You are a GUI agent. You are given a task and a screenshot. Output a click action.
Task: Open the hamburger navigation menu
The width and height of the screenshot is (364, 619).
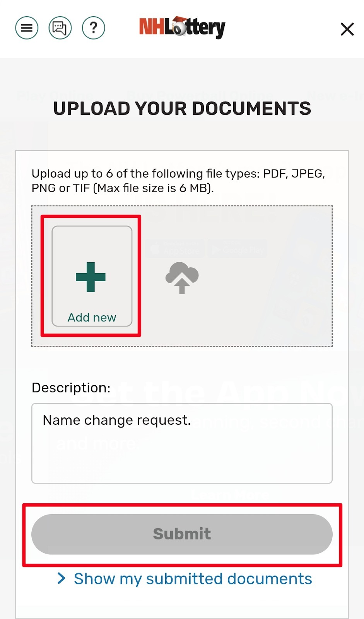[x=26, y=27]
